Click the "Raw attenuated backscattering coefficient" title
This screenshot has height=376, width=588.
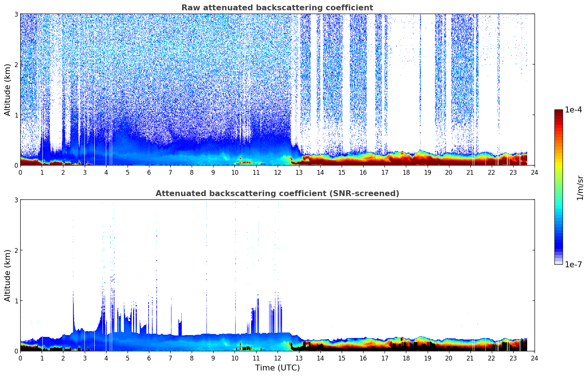click(x=277, y=8)
